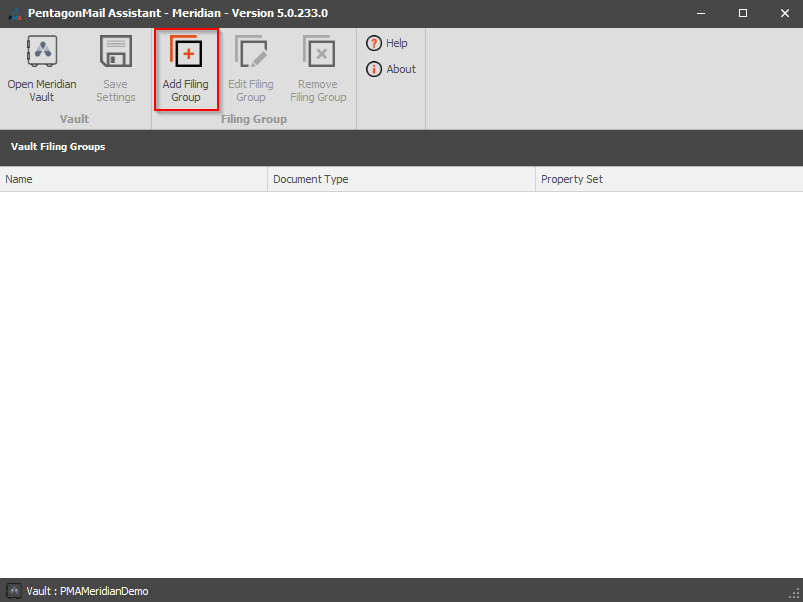Click the Edit Filing Group button
The image size is (803, 602).
[251, 69]
